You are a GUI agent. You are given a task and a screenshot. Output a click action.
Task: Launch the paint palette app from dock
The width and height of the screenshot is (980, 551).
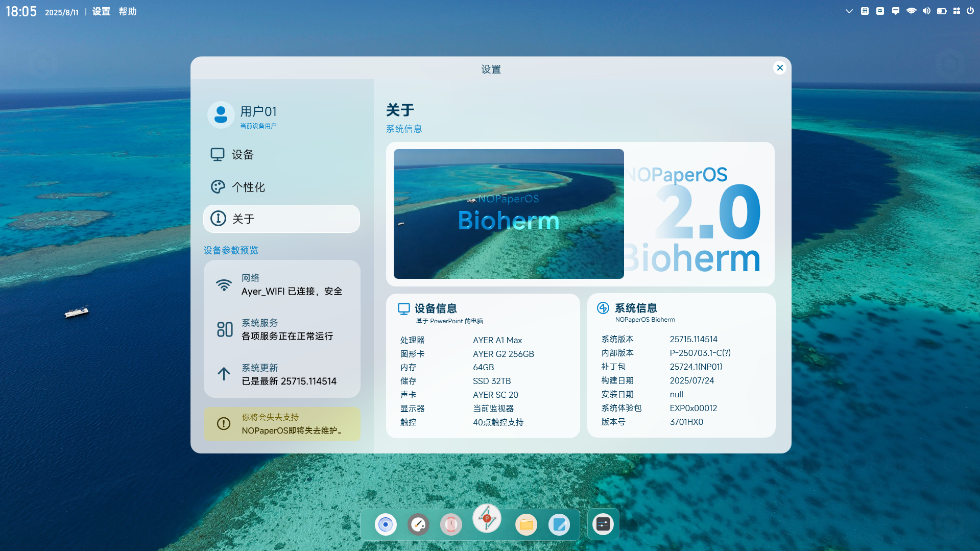(x=418, y=524)
